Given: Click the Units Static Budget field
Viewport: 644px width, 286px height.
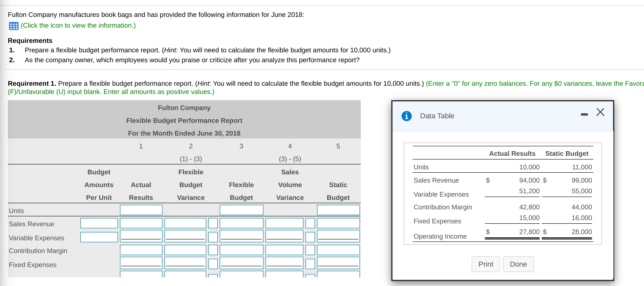Looking at the screenshot, I should click(338, 210).
